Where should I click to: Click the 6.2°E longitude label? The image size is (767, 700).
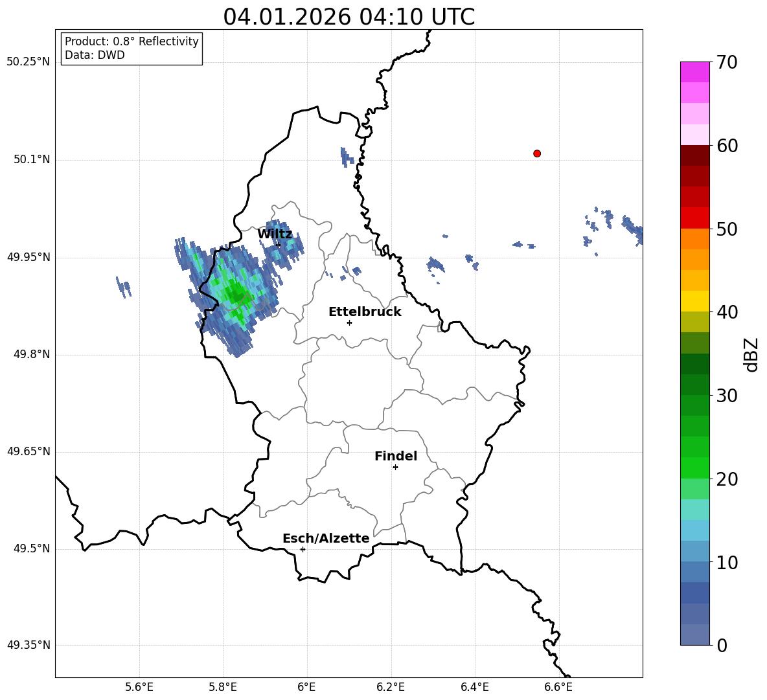[x=391, y=687]
